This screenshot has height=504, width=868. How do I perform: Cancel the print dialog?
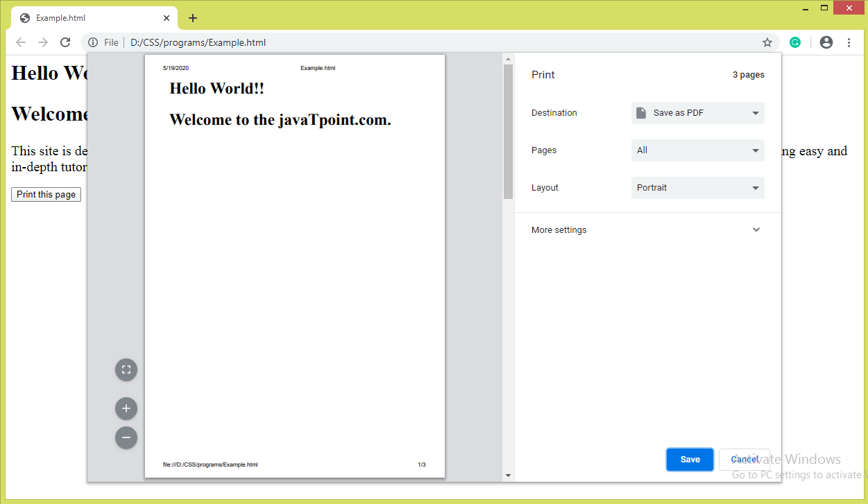(x=744, y=460)
